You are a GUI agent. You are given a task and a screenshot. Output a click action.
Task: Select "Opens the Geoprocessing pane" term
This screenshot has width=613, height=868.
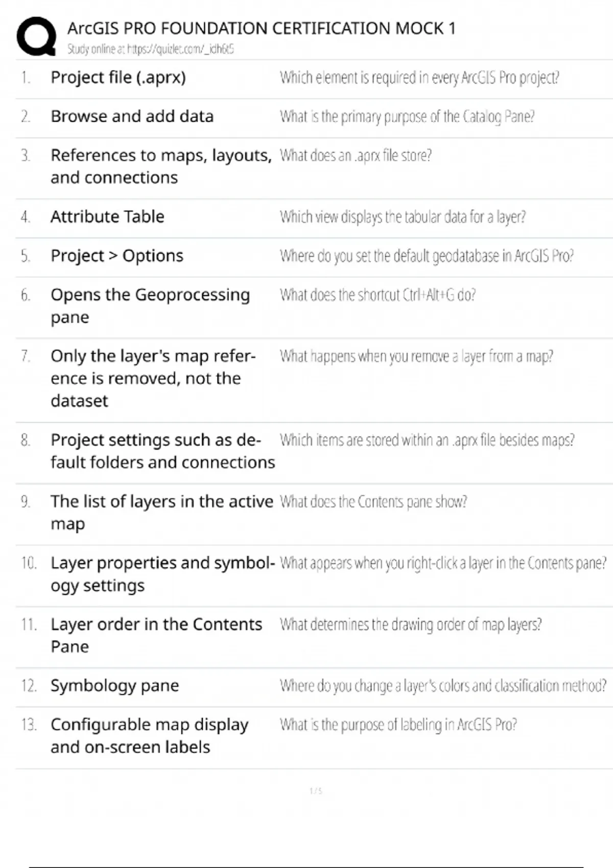coord(150,305)
